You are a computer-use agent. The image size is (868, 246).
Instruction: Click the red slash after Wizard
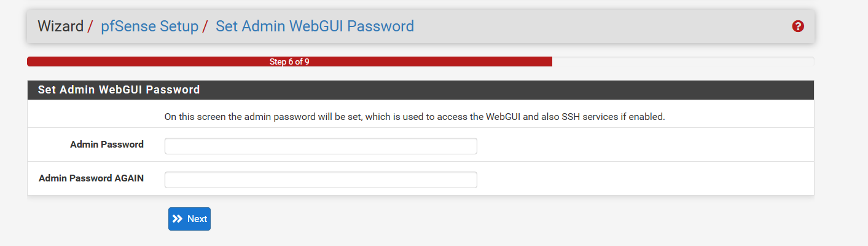click(x=90, y=26)
